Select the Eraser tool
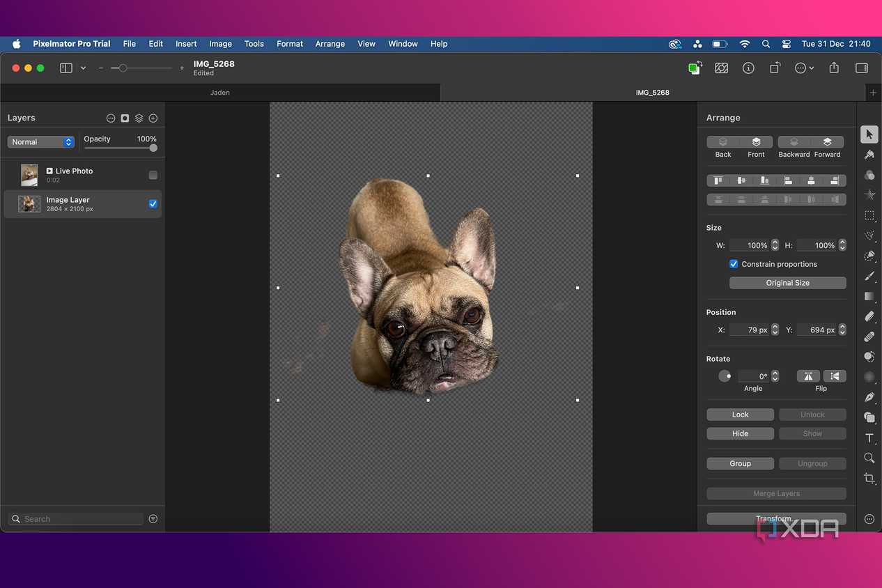Viewport: 882px width, 588px height. tap(869, 316)
